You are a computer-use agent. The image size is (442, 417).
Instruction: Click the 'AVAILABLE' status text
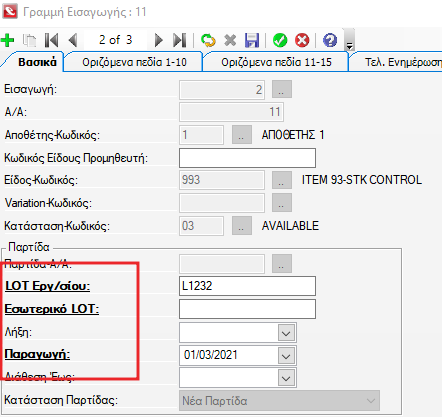click(x=290, y=226)
